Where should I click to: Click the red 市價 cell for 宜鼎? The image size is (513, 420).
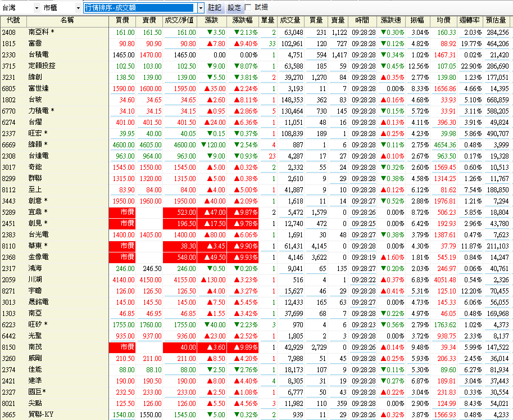(x=123, y=212)
